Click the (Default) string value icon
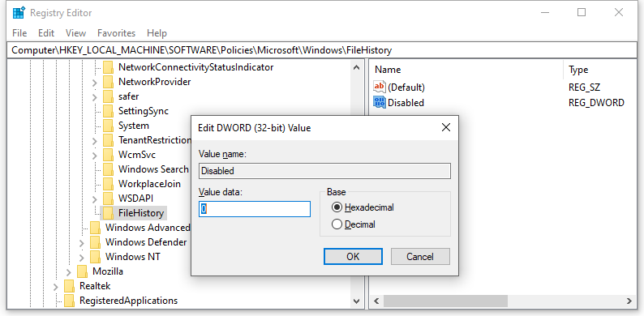 (380, 87)
